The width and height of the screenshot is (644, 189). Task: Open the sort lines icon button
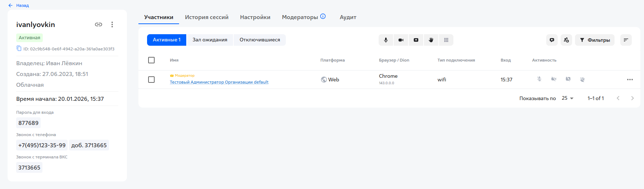626,40
